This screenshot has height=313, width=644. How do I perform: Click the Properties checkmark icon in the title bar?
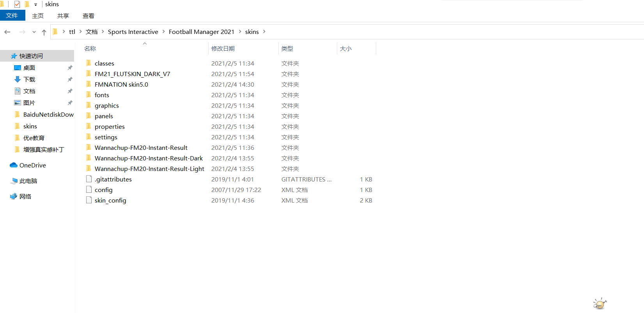[17, 4]
